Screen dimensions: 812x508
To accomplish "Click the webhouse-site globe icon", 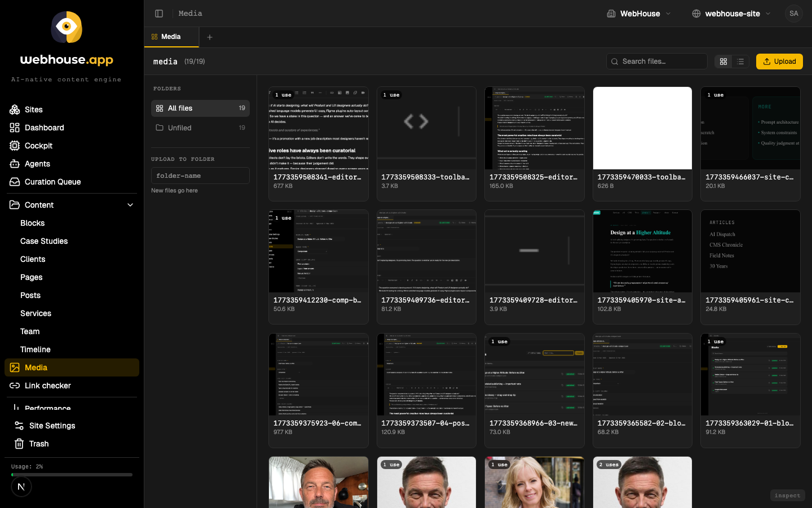I will point(696,14).
